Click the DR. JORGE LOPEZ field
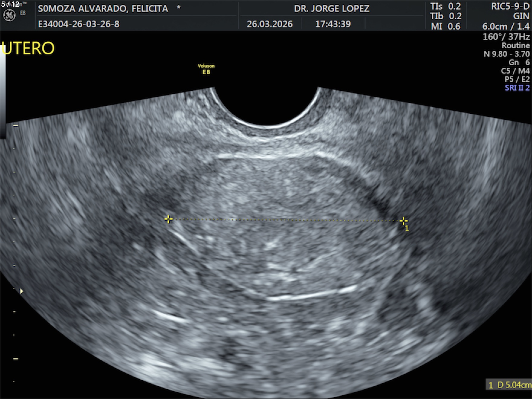 click(332, 8)
